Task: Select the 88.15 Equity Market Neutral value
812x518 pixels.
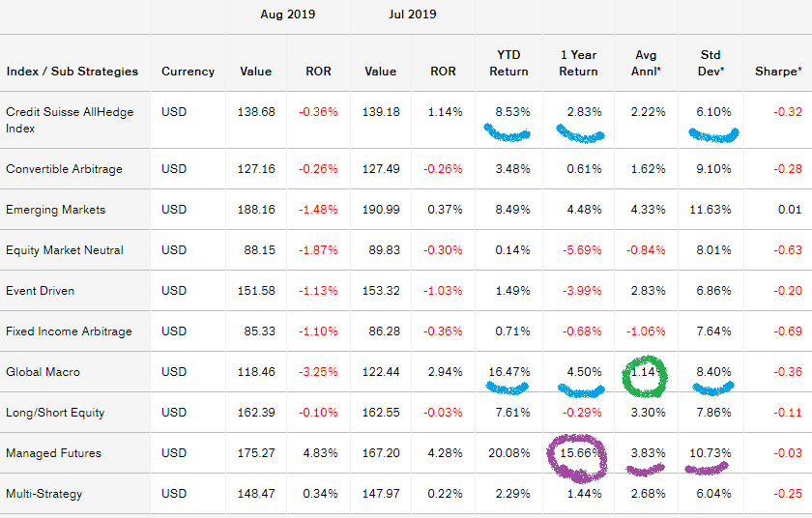Action: (x=260, y=250)
